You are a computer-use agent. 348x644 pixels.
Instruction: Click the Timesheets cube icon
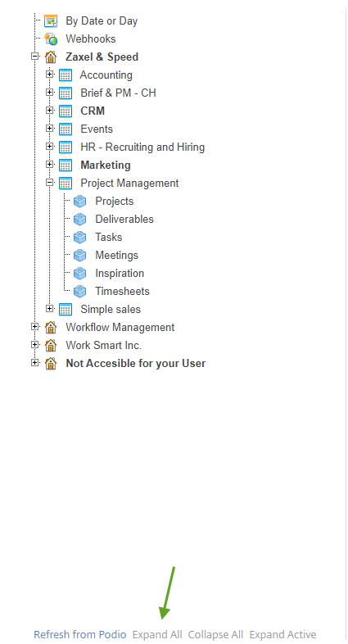point(80,291)
